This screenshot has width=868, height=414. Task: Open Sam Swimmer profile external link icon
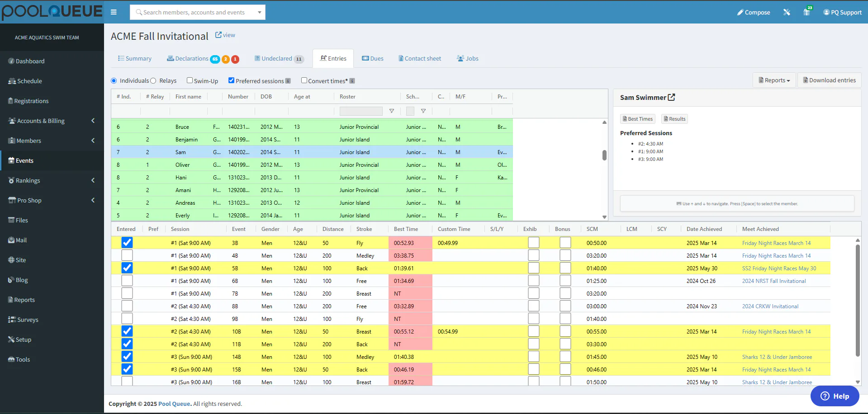click(x=671, y=97)
